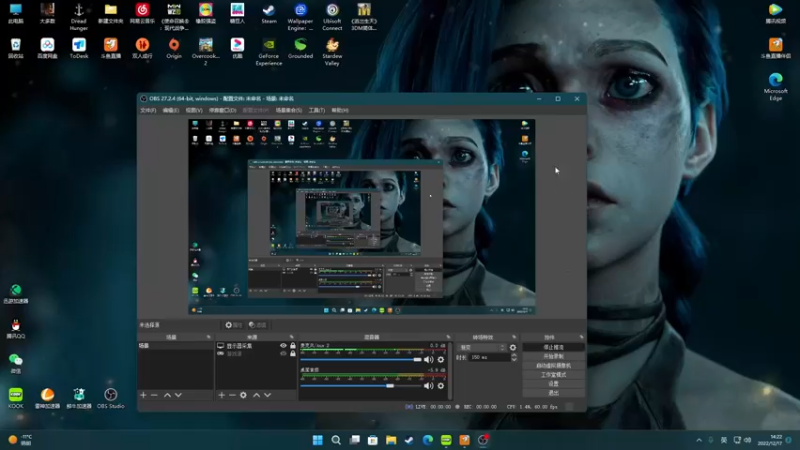The width and height of the screenshot is (800, 450).
Task: Remove the selected scene with minus icon
Action: [154, 395]
